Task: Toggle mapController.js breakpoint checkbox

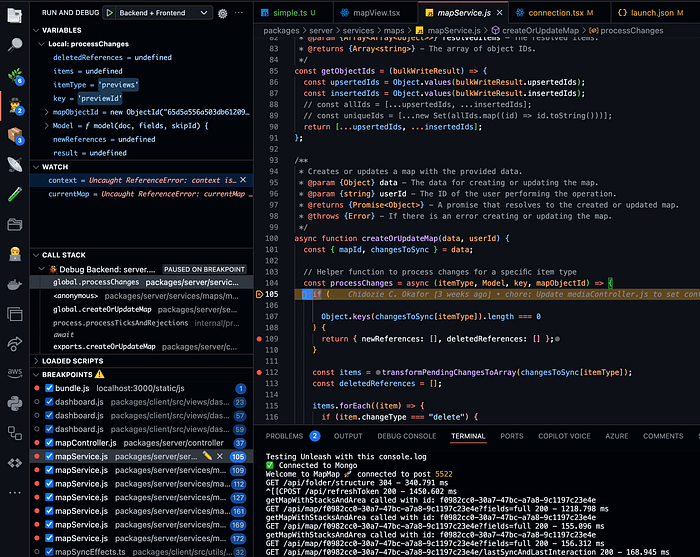Action: 49,443
